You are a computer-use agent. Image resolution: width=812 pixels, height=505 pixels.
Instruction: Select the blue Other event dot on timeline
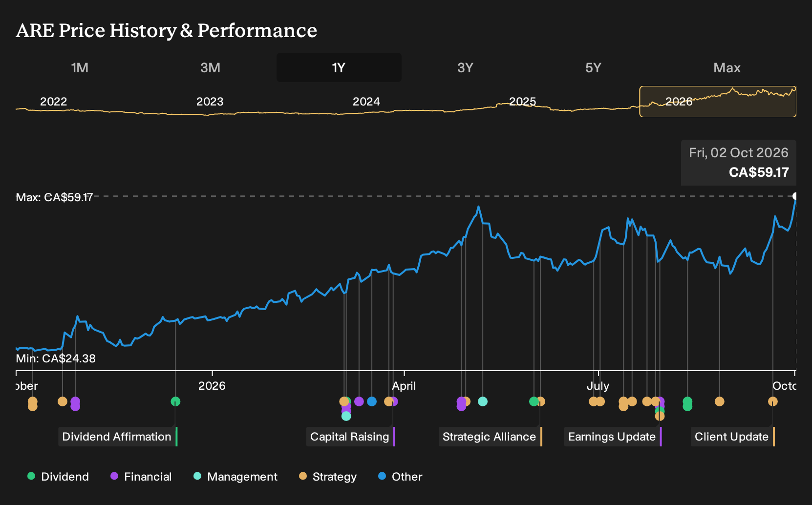tap(372, 401)
